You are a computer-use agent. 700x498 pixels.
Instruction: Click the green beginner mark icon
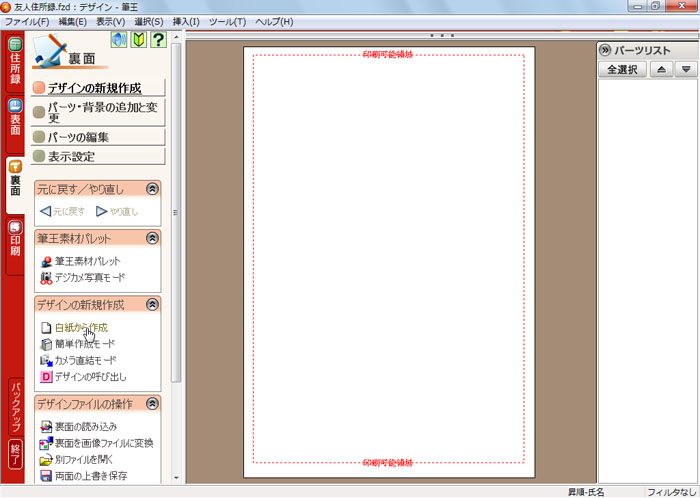pyautogui.click(x=138, y=40)
